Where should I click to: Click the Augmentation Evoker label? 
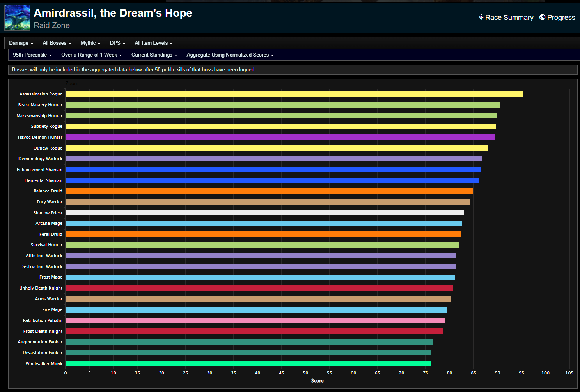click(40, 342)
